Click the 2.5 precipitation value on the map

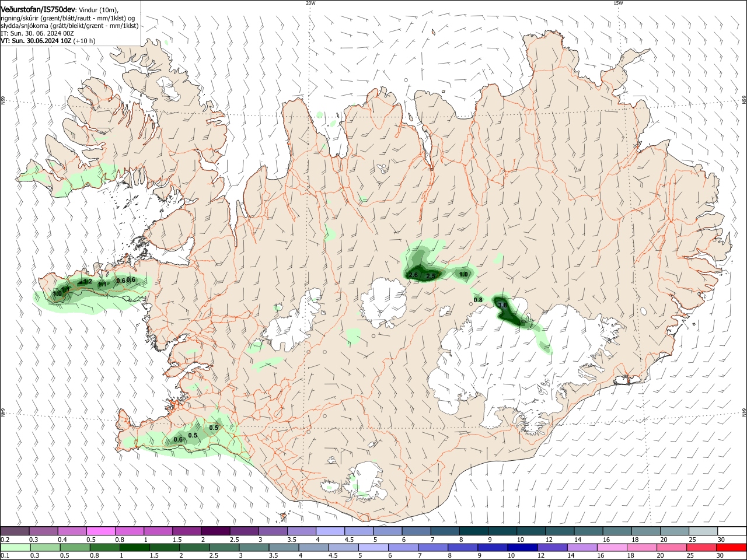point(431,276)
